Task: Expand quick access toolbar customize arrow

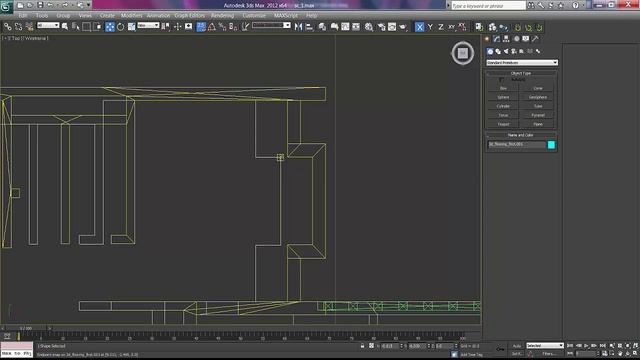Action: 89,5
